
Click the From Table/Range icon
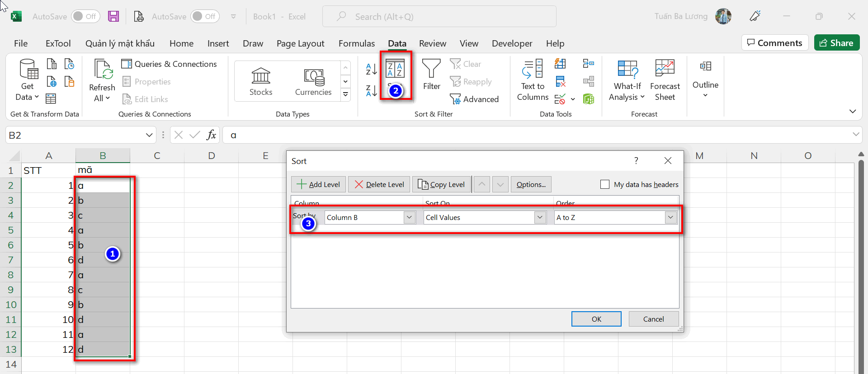pyautogui.click(x=51, y=98)
